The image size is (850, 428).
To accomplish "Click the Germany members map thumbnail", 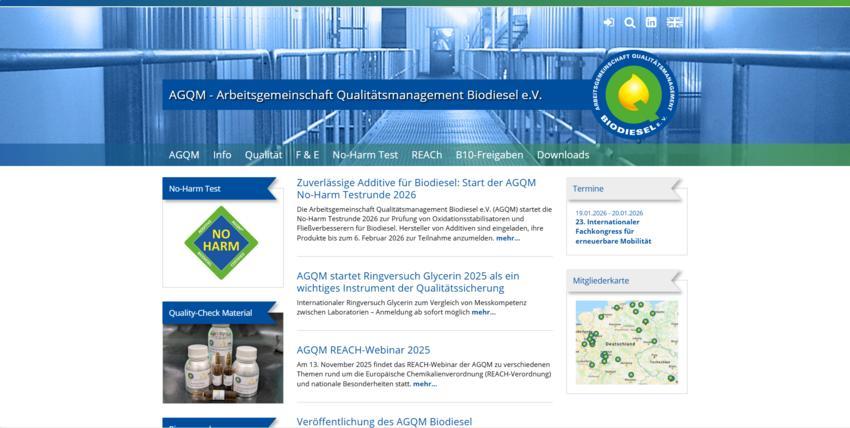I will pos(627,342).
